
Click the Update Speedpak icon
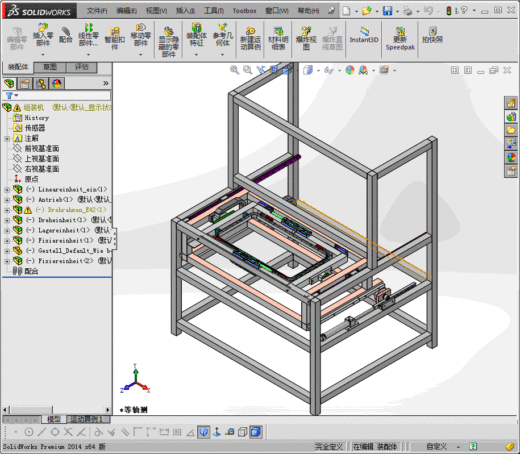[x=400, y=39]
